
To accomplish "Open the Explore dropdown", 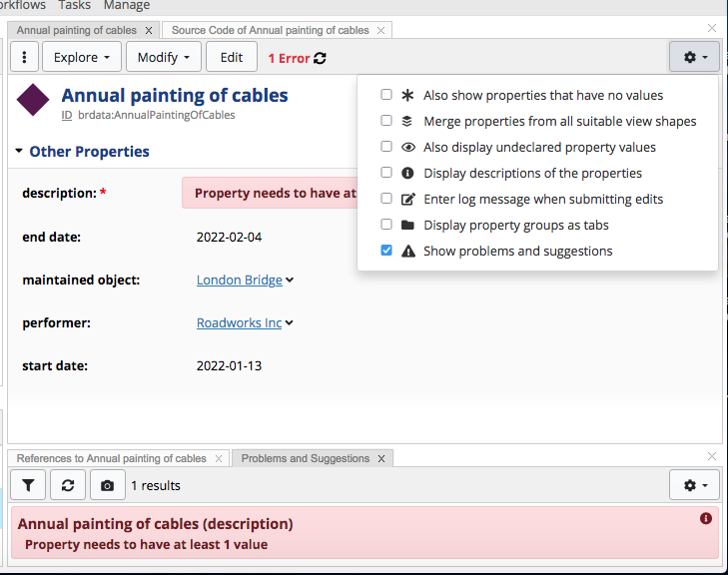I will coord(82,57).
